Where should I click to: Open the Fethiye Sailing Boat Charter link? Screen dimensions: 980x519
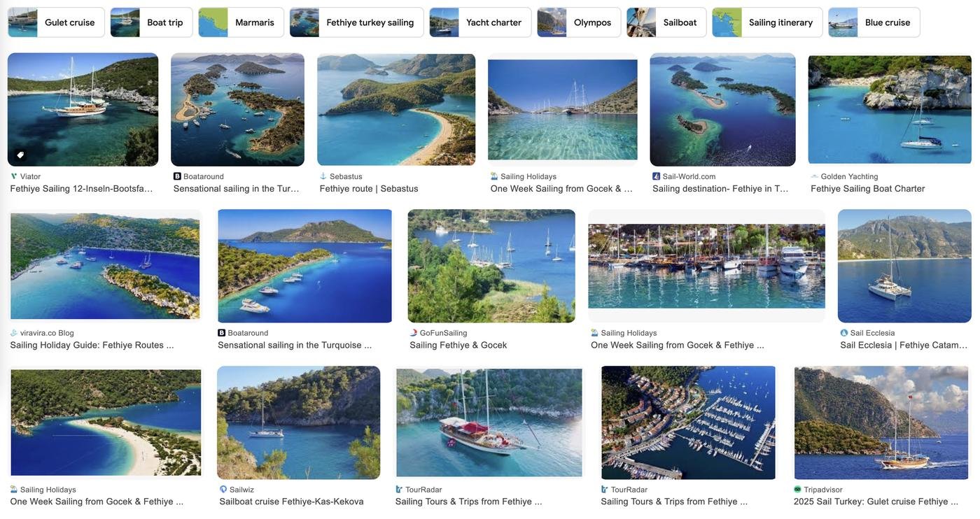(x=868, y=189)
